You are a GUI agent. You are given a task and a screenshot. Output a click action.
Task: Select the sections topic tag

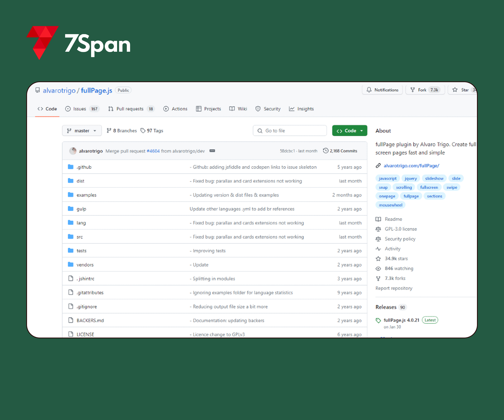click(435, 196)
